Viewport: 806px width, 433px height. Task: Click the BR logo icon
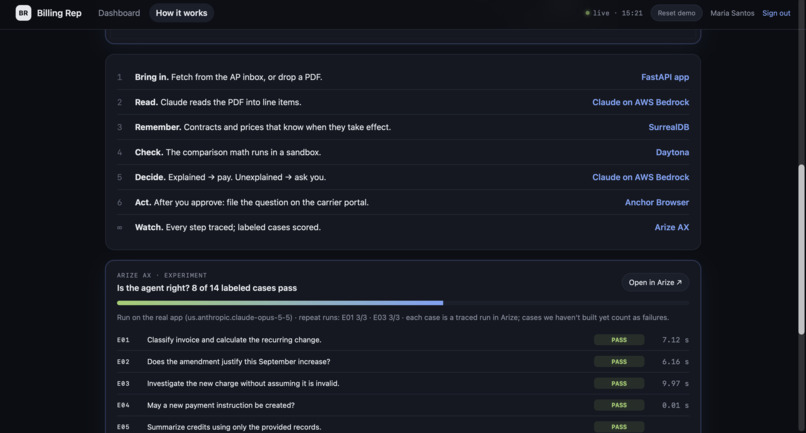[23, 13]
